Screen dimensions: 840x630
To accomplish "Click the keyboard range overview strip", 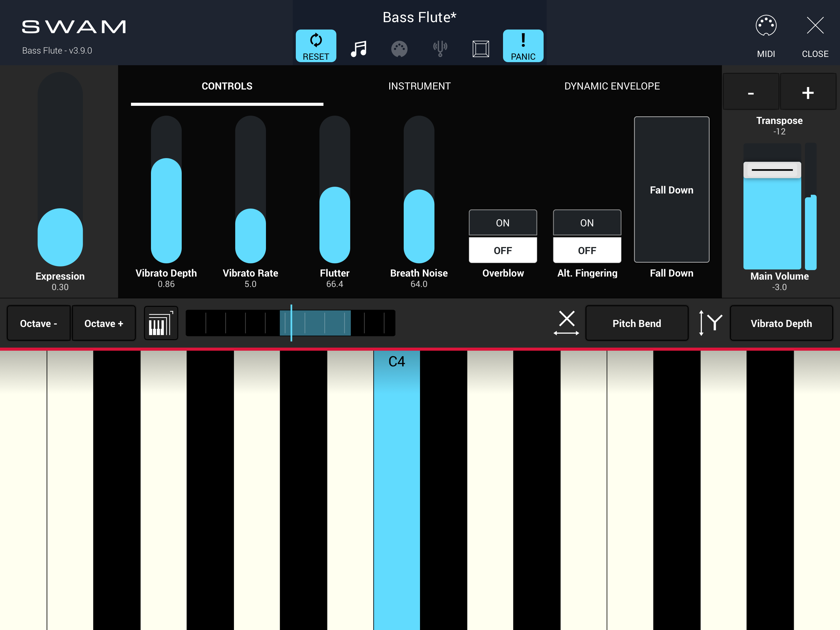I will click(x=291, y=323).
